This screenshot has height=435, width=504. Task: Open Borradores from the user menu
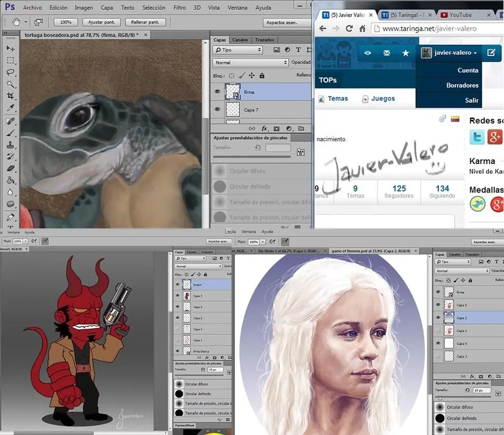(462, 85)
